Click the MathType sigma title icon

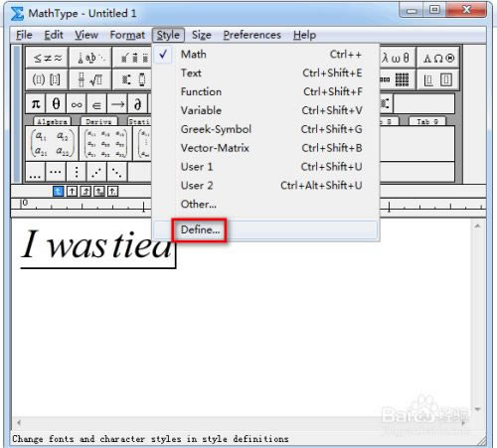coord(17,13)
